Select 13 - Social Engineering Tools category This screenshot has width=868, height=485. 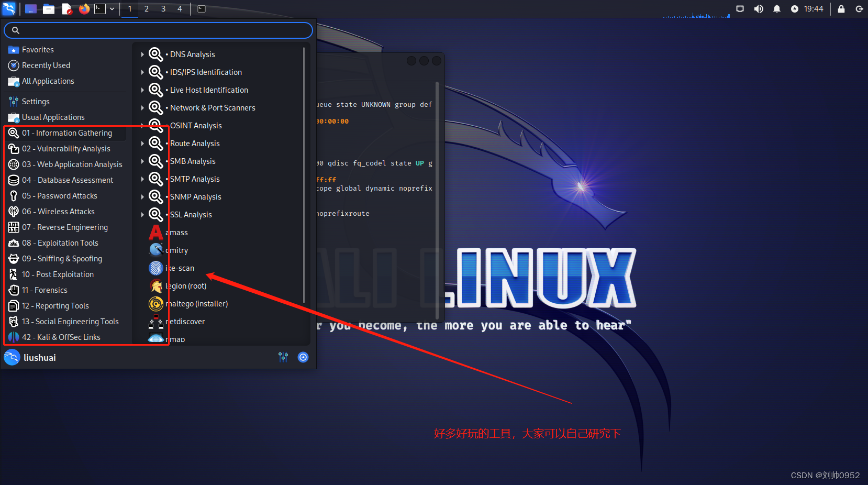pyautogui.click(x=65, y=322)
